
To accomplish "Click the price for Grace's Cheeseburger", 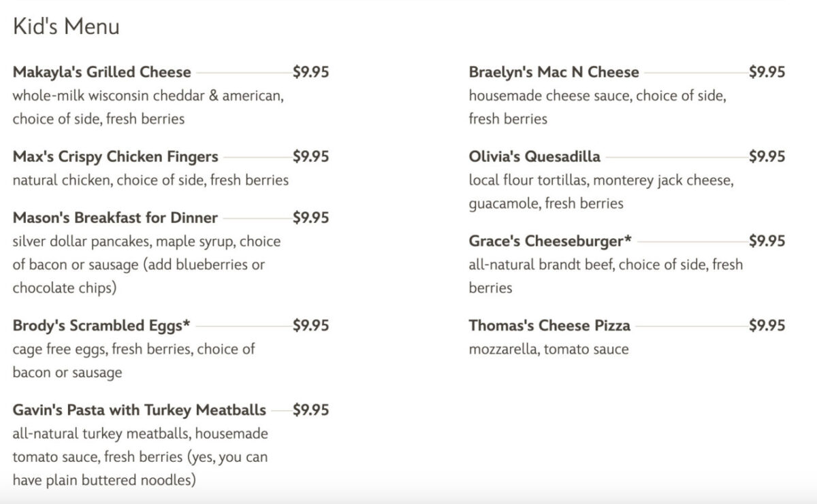I will click(x=767, y=241).
